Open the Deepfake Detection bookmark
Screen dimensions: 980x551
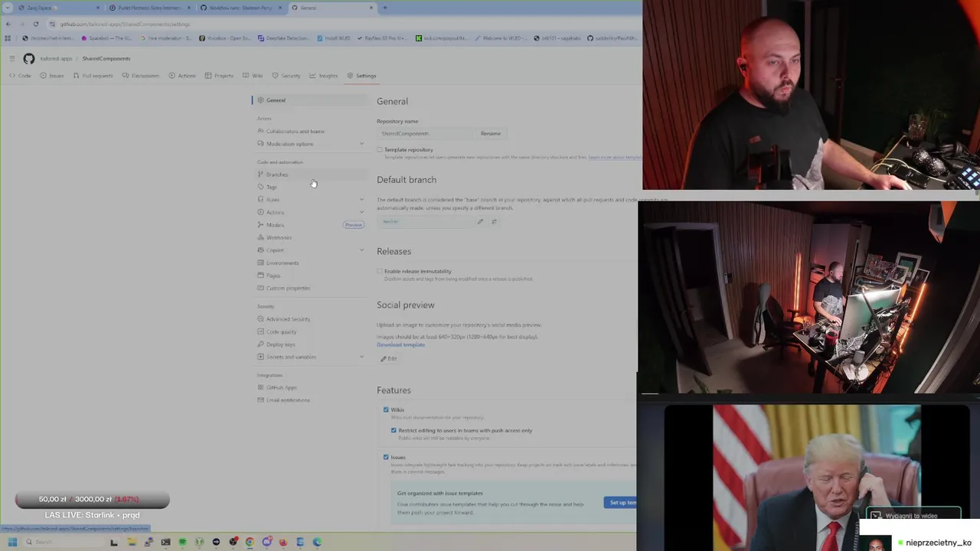point(283,37)
